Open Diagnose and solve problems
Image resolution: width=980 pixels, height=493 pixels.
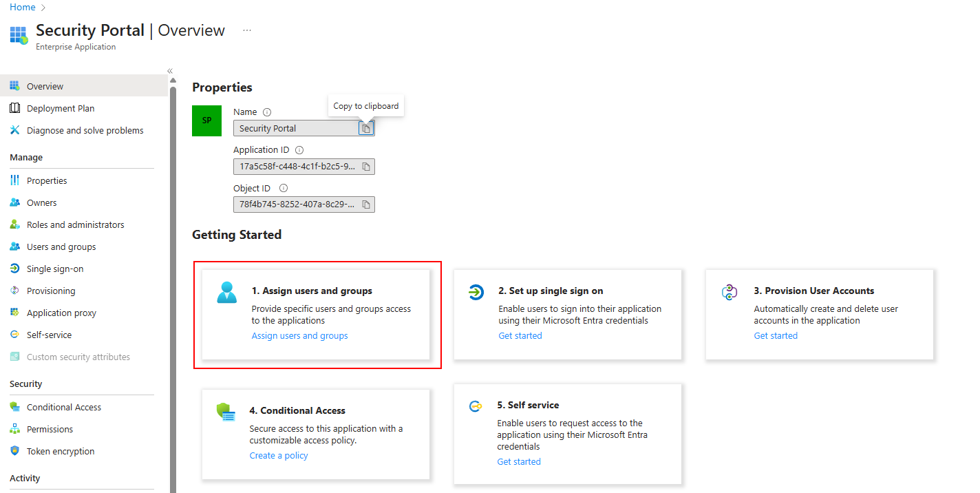coord(84,130)
